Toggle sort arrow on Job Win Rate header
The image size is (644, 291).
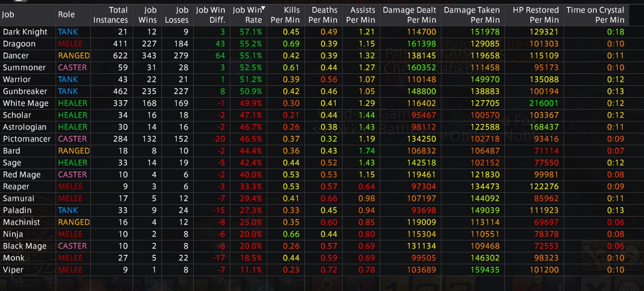point(264,8)
